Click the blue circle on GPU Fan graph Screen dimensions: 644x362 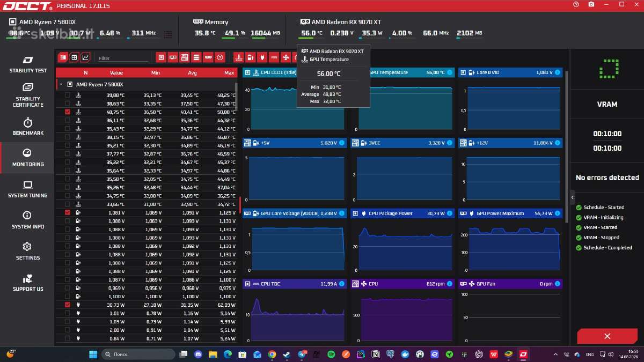coord(557,284)
